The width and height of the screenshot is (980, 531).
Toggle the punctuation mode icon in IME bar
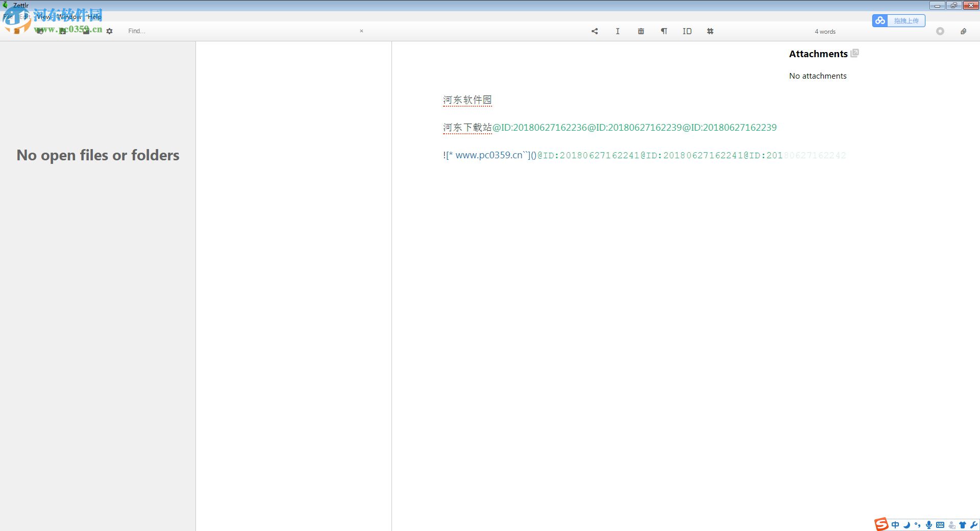(918, 525)
